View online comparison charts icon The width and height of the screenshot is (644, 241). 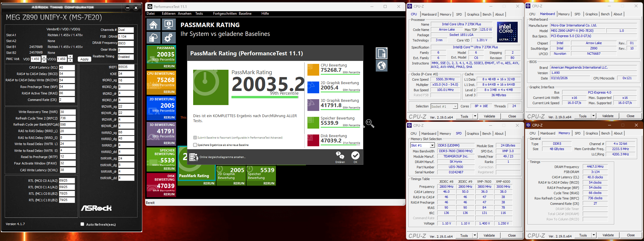click(x=193, y=157)
